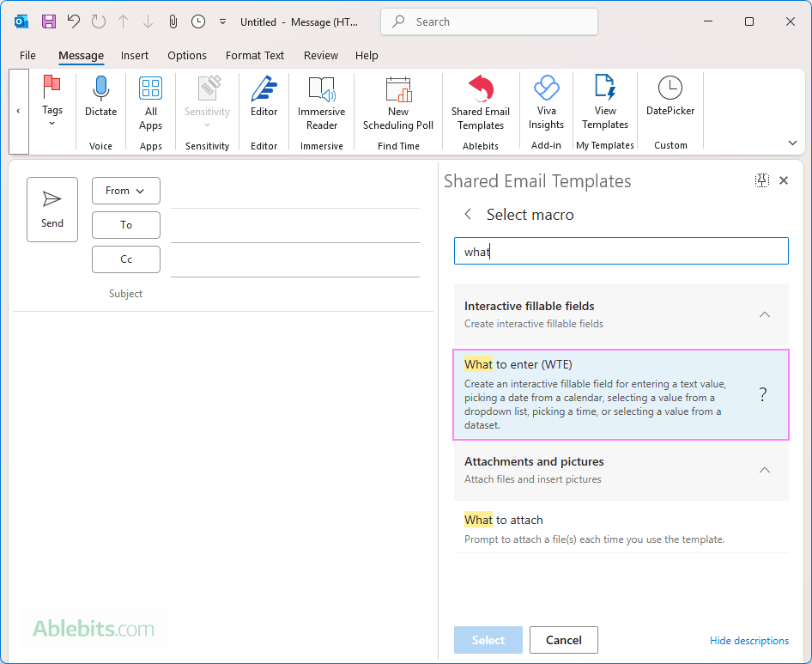Open Viva Insights add-in

(546, 102)
